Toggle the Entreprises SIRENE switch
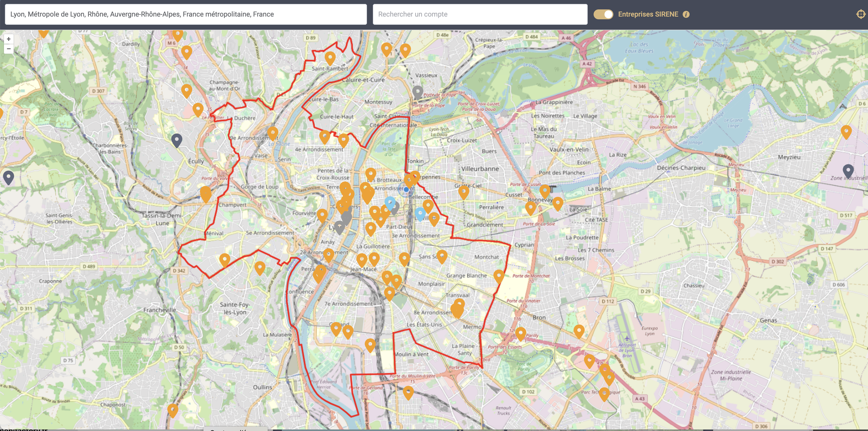The width and height of the screenshot is (868, 431). (x=603, y=14)
